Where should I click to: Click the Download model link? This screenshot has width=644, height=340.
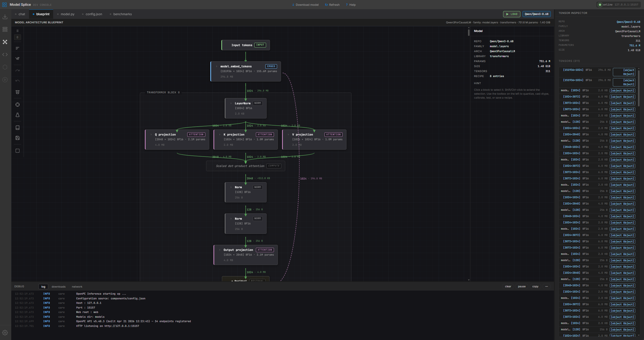tap(305, 5)
